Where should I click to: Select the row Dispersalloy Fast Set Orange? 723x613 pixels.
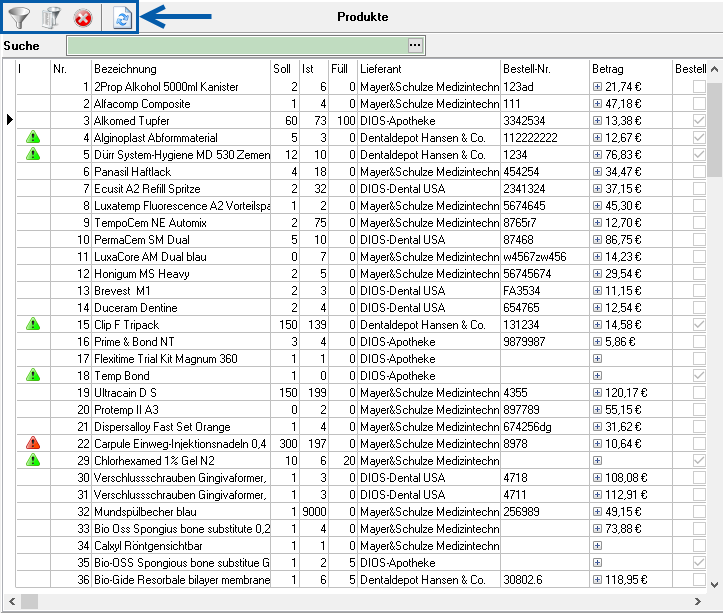click(x=361, y=427)
